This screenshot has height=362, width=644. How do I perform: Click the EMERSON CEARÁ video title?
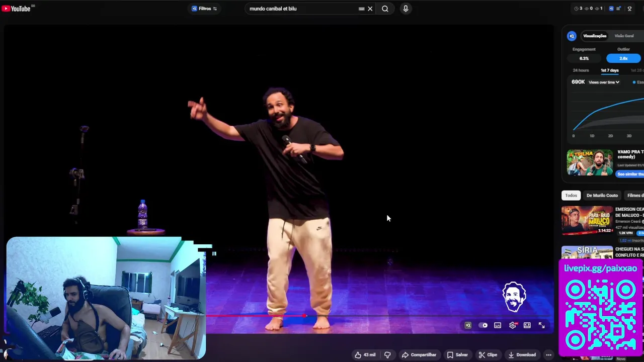tap(629, 212)
